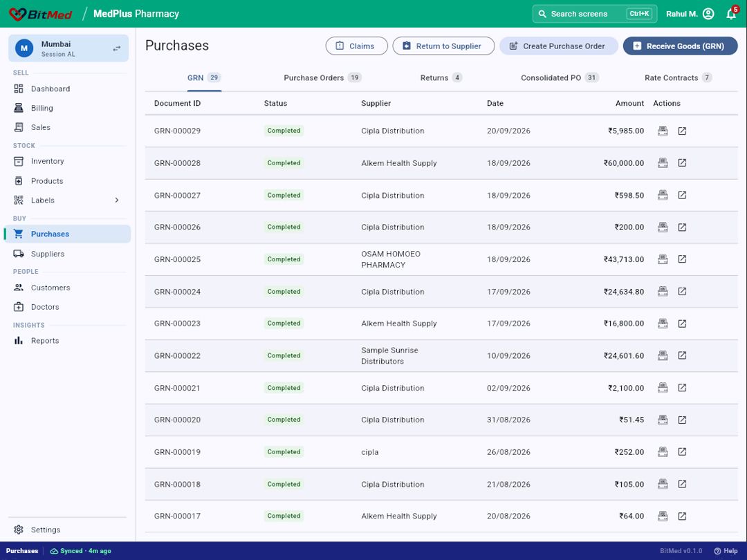Click the ₹60,000.00 amount
The width and height of the screenshot is (747, 560).
[624, 163]
